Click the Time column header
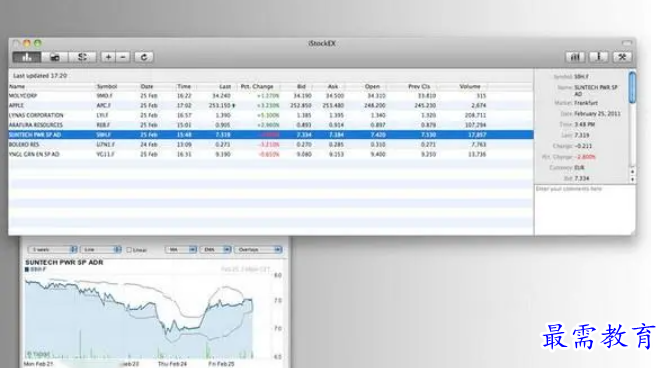664x368 pixels. click(184, 86)
